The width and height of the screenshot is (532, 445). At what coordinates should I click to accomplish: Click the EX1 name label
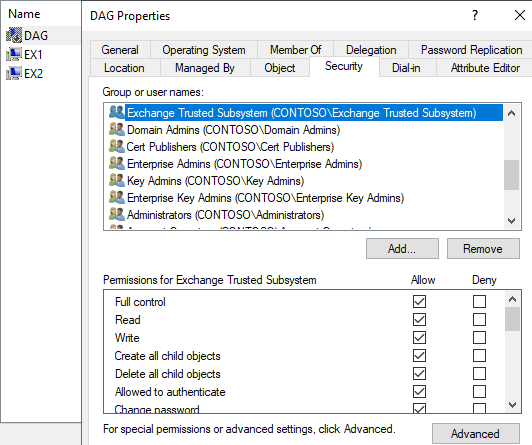(x=33, y=55)
